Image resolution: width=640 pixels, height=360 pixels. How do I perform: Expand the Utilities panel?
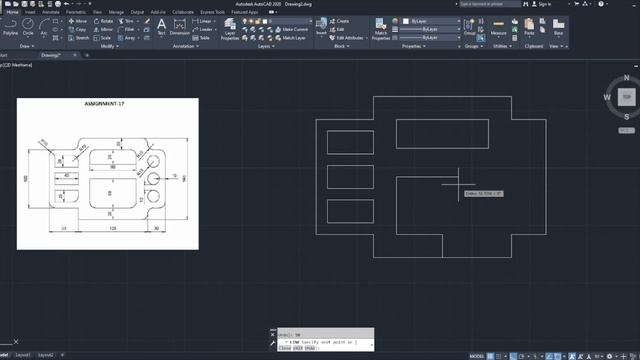click(x=502, y=46)
